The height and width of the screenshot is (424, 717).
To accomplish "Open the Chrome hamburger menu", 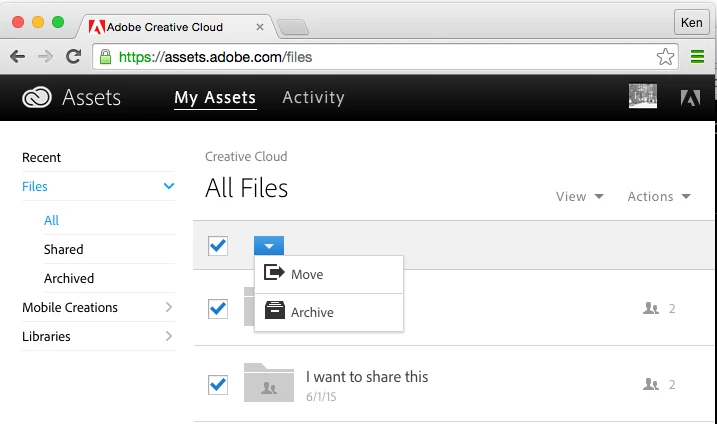I will click(697, 57).
